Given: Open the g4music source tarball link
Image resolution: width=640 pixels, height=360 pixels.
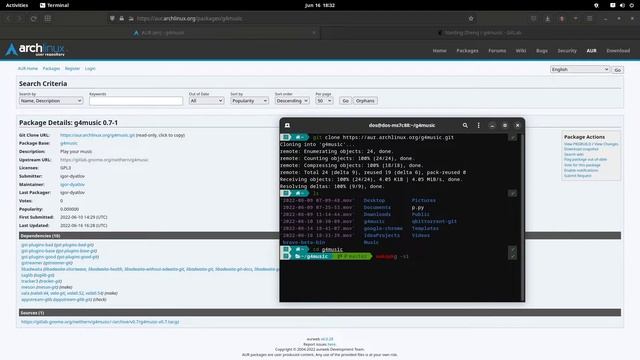Looking at the screenshot, I should tap(100, 322).
